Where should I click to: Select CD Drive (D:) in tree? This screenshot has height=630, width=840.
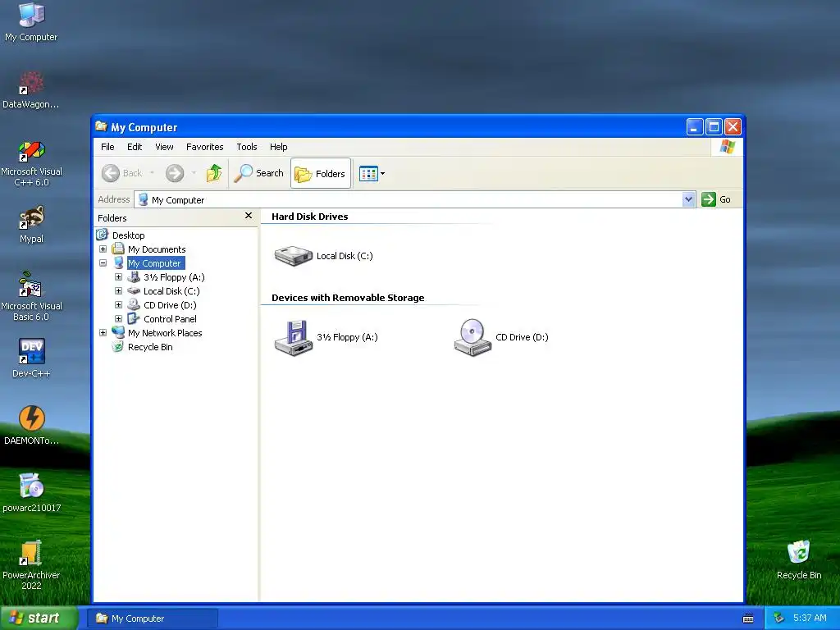pyautogui.click(x=170, y=305)
